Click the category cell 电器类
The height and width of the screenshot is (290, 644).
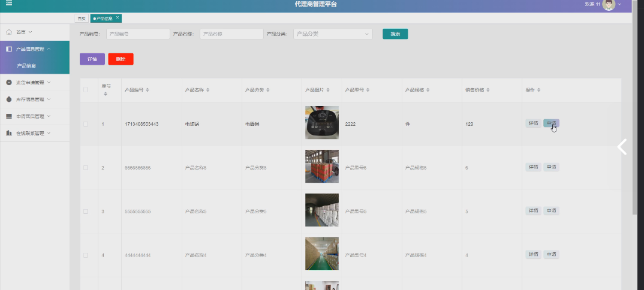pos(252,124)
